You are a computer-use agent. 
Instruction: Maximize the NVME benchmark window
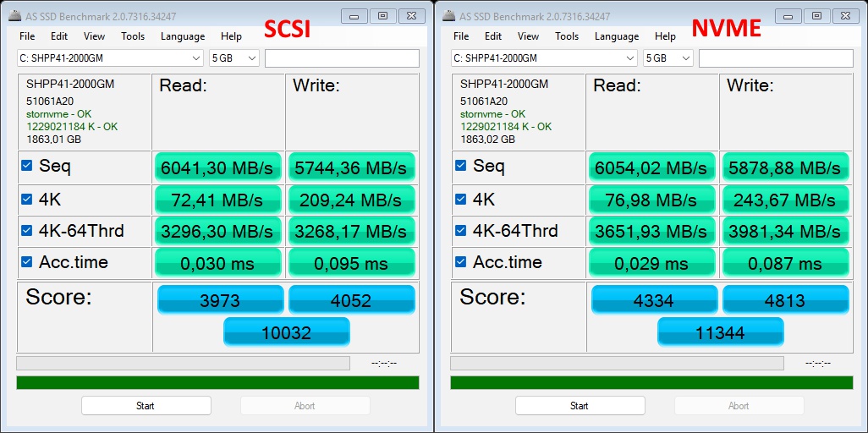click(x=816, y=15)
